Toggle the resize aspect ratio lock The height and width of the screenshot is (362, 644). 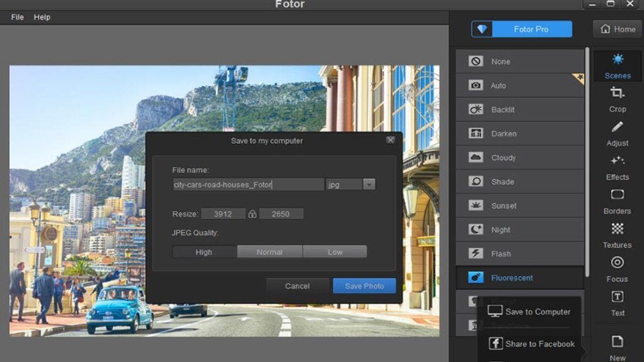click(x=252, y=213)
